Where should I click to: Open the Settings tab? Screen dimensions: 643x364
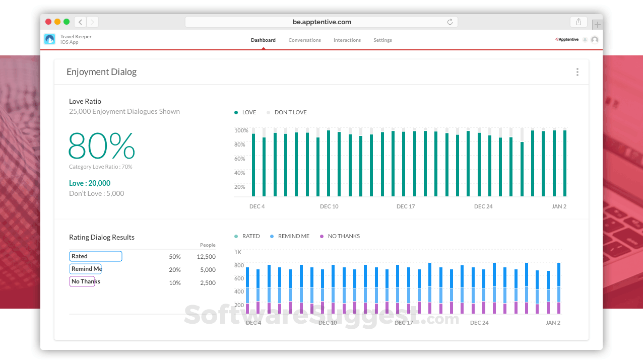coord(382,40)
